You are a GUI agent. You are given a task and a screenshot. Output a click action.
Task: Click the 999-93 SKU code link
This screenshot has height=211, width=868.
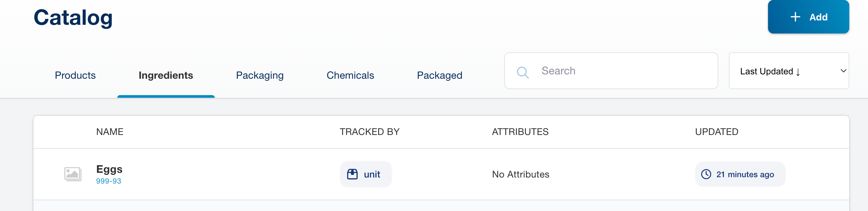pos(108,181)
